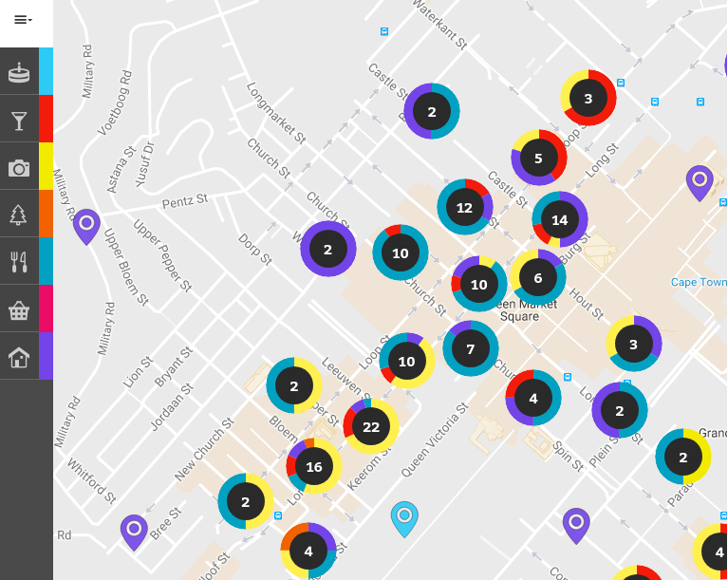Screen dimensions: 728x580
Task: Open the cluster marker labeled 14
Action: [560, 219]
